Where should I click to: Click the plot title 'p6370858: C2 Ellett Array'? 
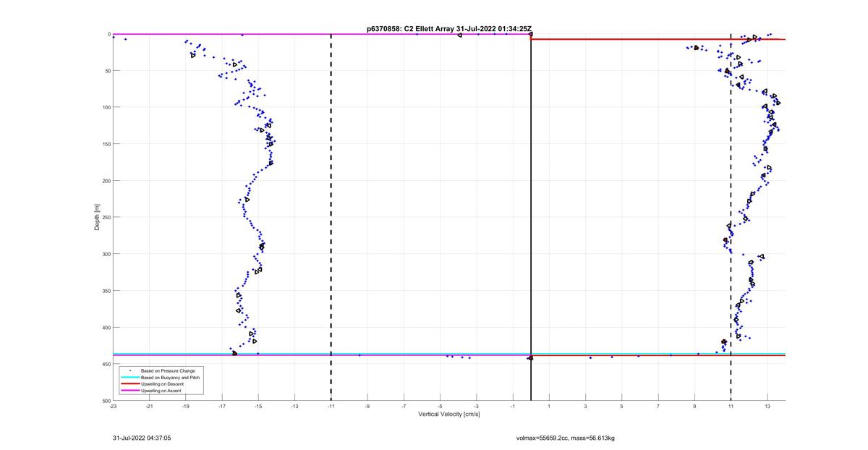(x=411, y=29)
